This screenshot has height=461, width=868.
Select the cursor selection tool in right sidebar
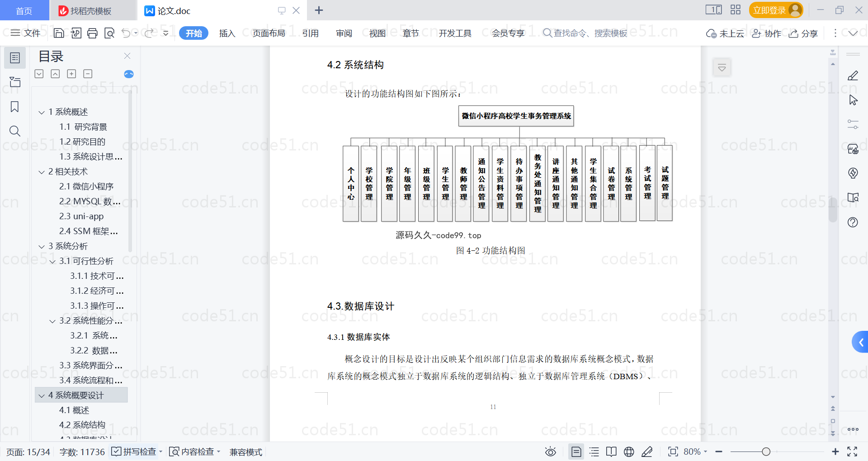point(853,100)
